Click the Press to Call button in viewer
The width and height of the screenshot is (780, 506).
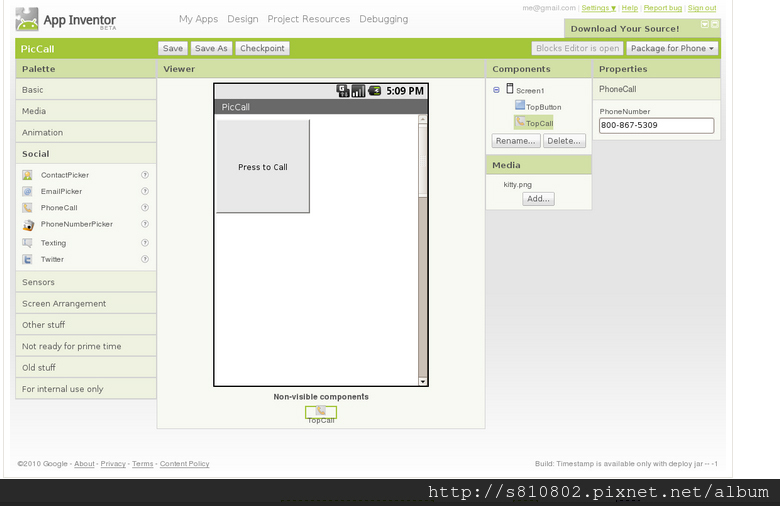[x=263, y=167]
